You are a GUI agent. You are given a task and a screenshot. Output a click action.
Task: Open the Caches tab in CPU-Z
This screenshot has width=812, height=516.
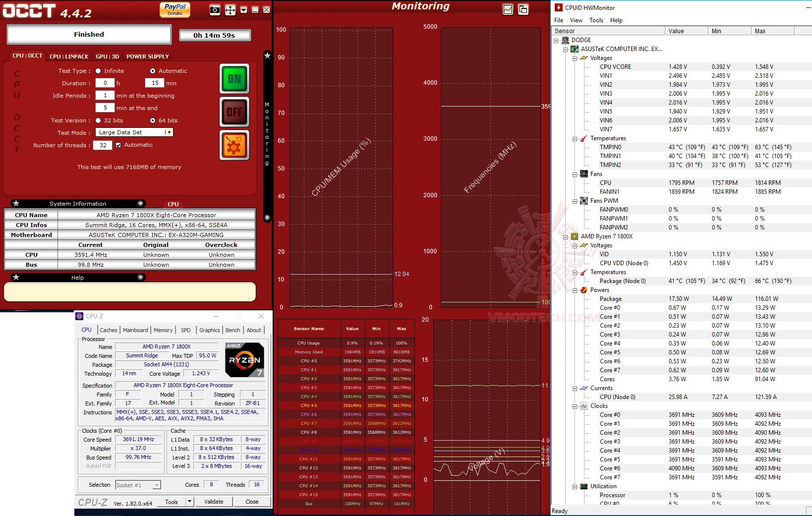[x=109, y=330]
